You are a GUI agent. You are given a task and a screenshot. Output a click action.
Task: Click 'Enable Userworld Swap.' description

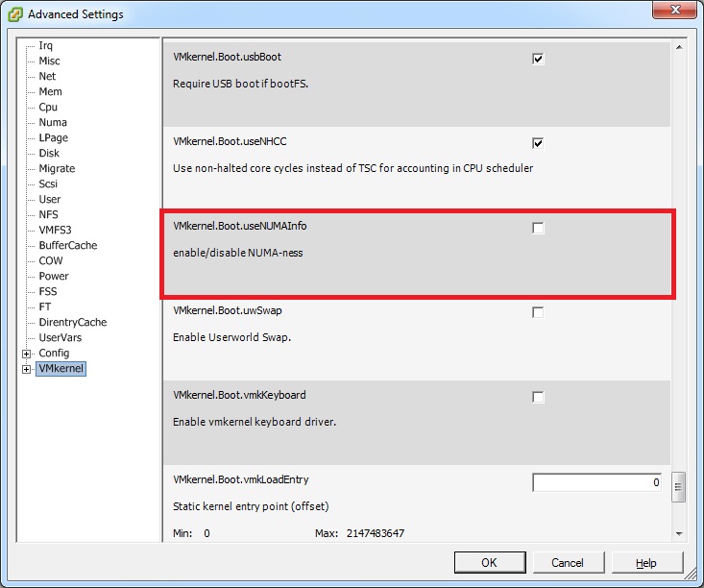232,337
